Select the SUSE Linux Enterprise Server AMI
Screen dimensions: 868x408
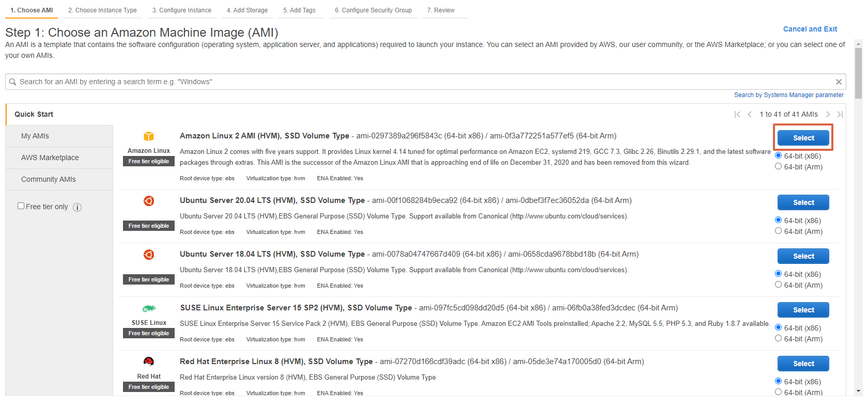pos(803,310)
